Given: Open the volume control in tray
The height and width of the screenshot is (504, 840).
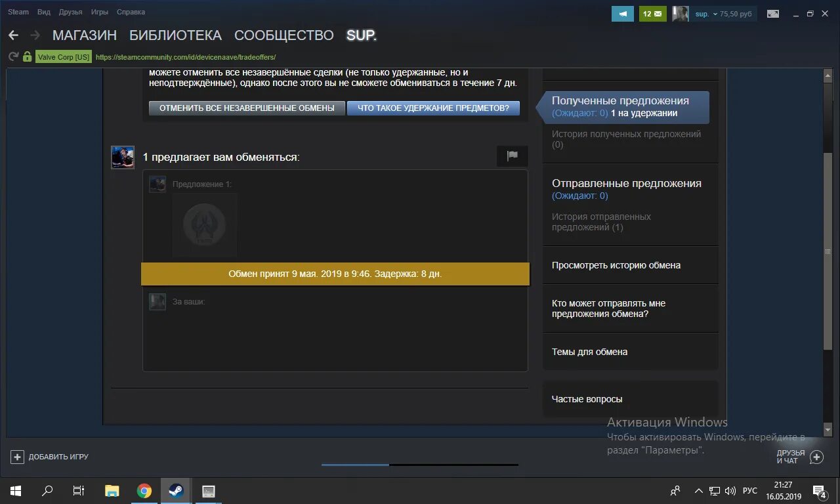Looking at the screenshot, I should coord(730,491).
